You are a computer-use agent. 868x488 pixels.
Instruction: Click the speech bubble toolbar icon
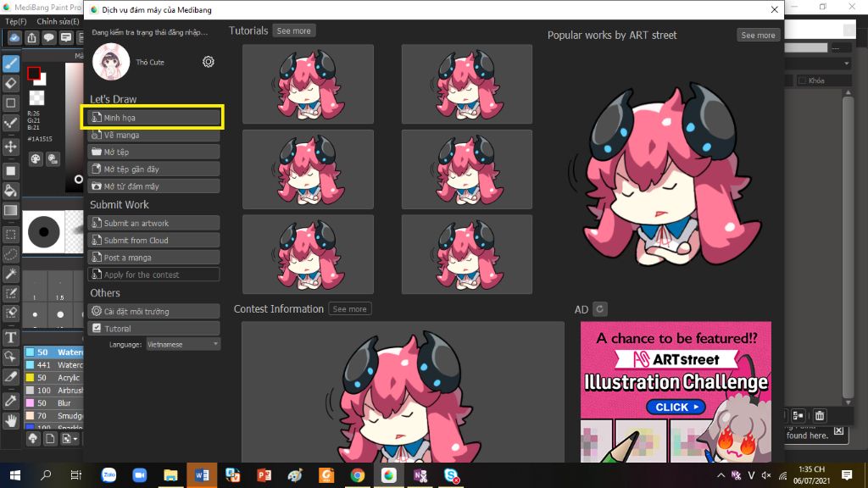48,37
